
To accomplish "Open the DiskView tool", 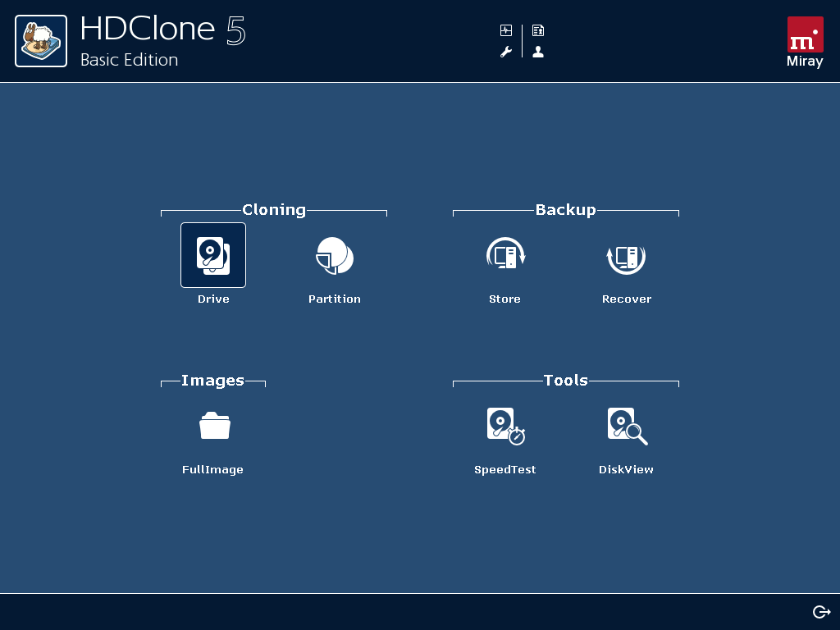I will 628,427.
